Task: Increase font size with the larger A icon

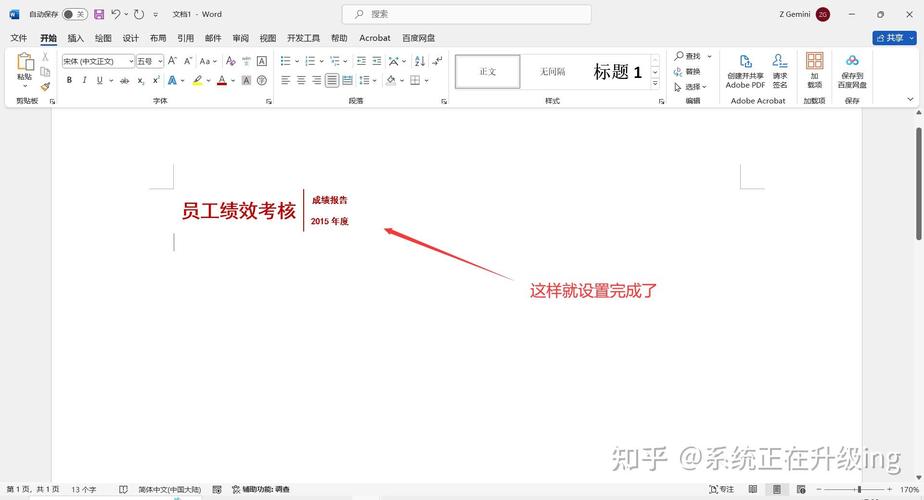Action: tap(172, 61)
